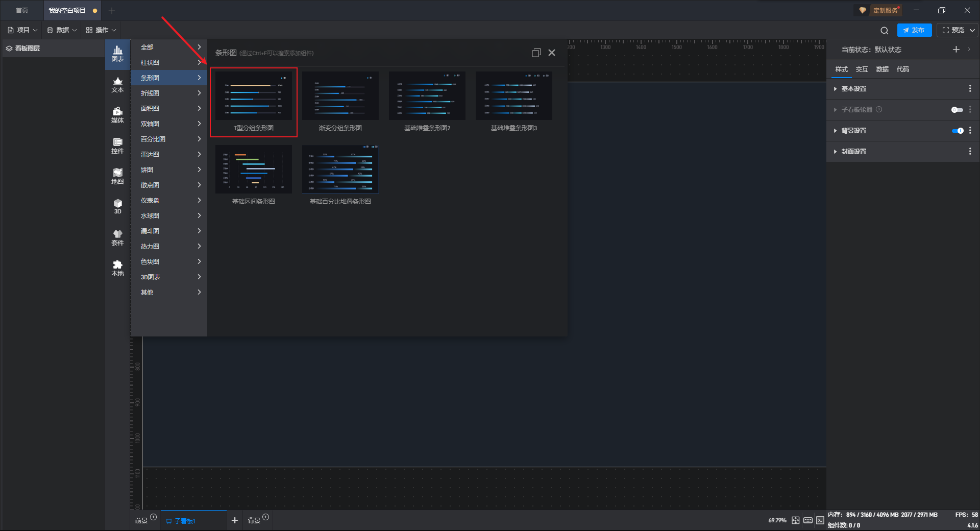Open the 文本 (text) component category

point(117,85)
